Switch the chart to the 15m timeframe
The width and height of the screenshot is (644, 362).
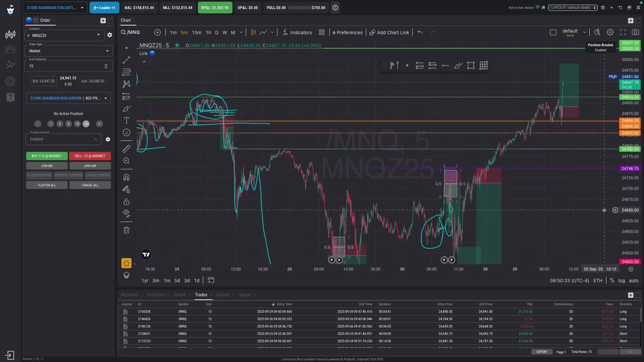pos(197,32)
